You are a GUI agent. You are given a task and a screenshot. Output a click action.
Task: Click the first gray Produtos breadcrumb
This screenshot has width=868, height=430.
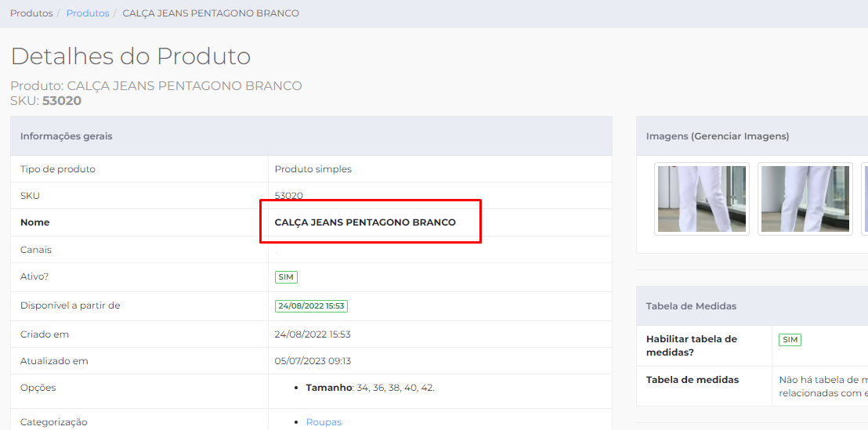(x=31, y=13)
